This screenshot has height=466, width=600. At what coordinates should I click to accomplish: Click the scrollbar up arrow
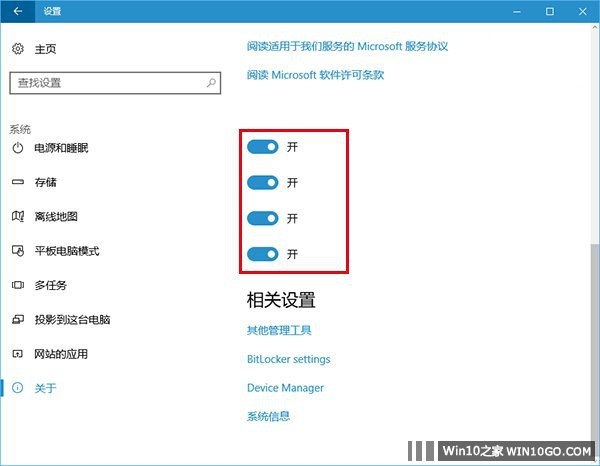pyautogui.click(x=595, y=28)
